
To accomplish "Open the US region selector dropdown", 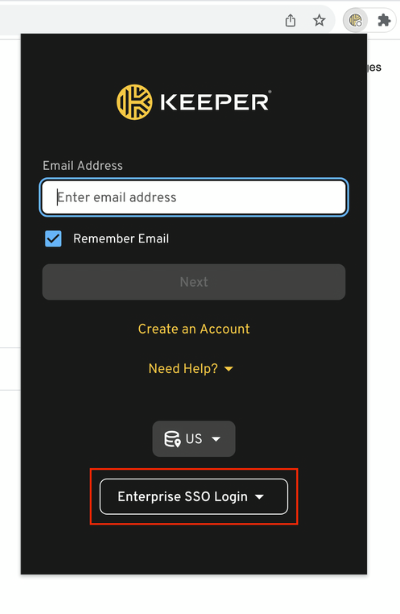I will click(194, 439).
